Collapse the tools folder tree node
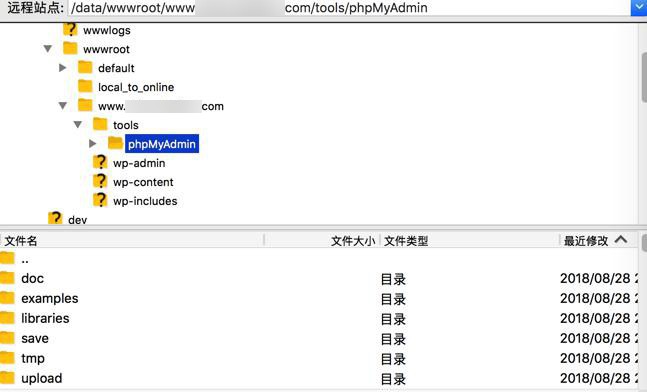 [78, 125]
